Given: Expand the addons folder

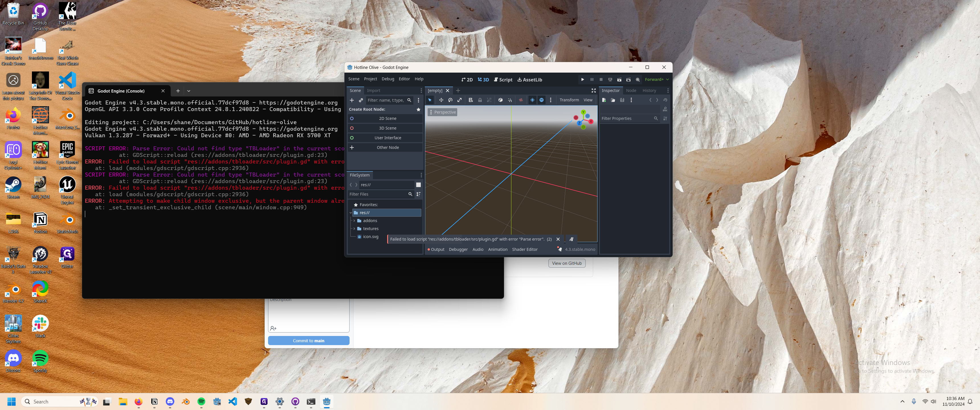Looking at the screenshot, I should point(354,221).
